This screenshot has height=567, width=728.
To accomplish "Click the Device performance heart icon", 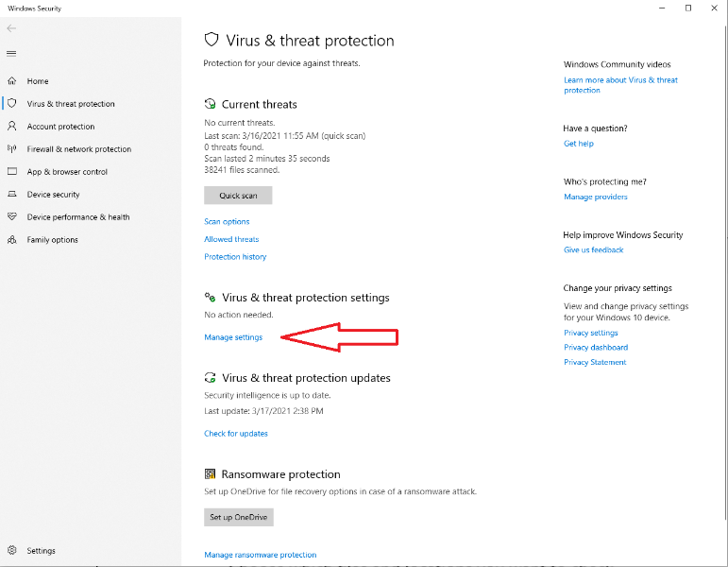I will (x=12, y=216).
